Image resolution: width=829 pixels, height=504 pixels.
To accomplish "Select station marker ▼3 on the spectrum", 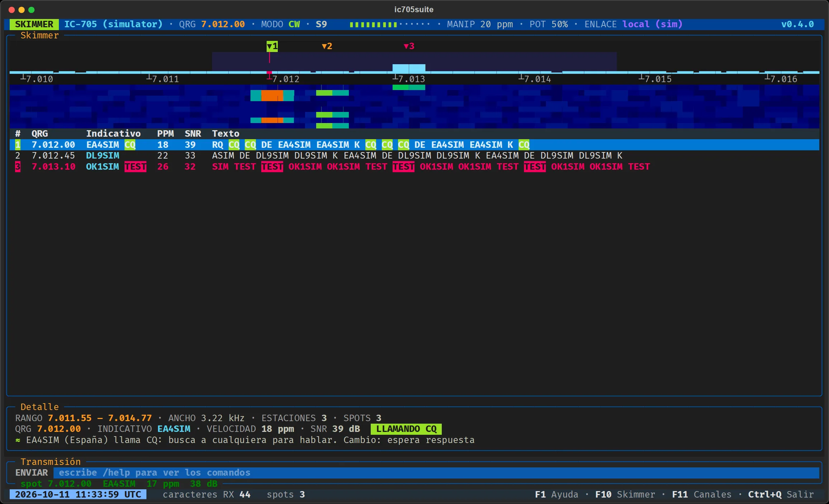I will point(409,46).
